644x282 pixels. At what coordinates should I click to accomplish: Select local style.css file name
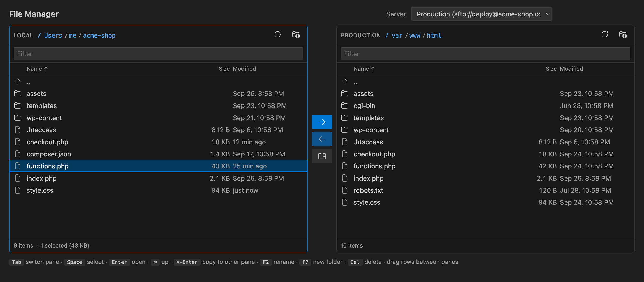click(40, 190)
